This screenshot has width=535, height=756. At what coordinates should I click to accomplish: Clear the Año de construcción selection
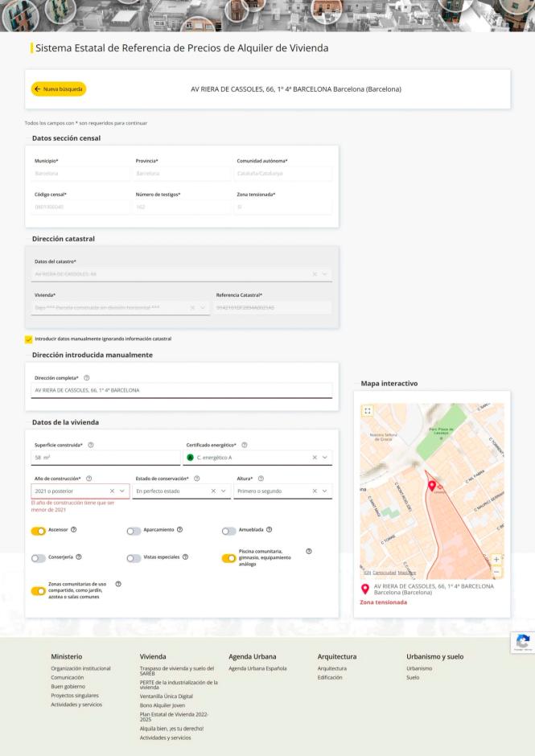tap(112, 491)
